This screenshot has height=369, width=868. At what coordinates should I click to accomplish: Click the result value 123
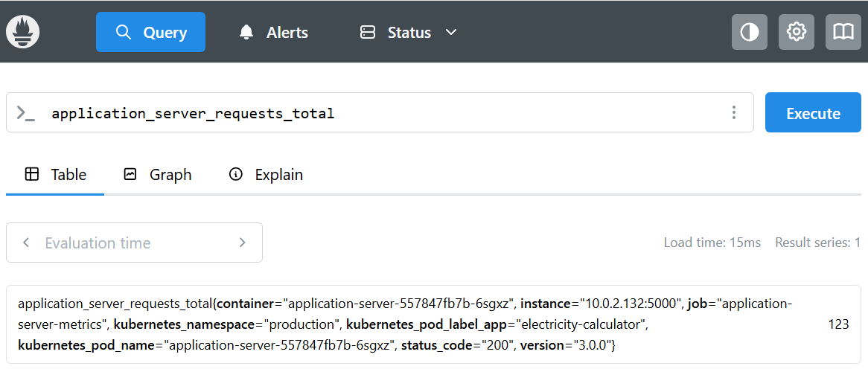click(839, 324)
